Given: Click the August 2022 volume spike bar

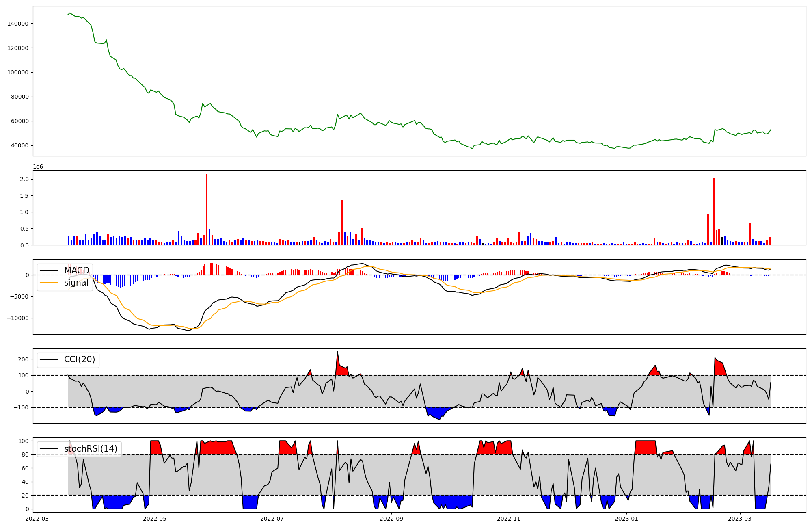Looking at the screenshot, I should [x=342, y=222].
